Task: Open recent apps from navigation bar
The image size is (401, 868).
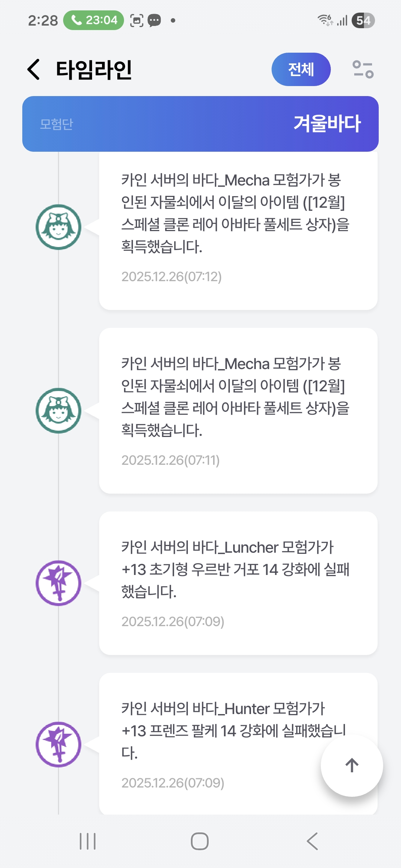Action: pos(88,841)
